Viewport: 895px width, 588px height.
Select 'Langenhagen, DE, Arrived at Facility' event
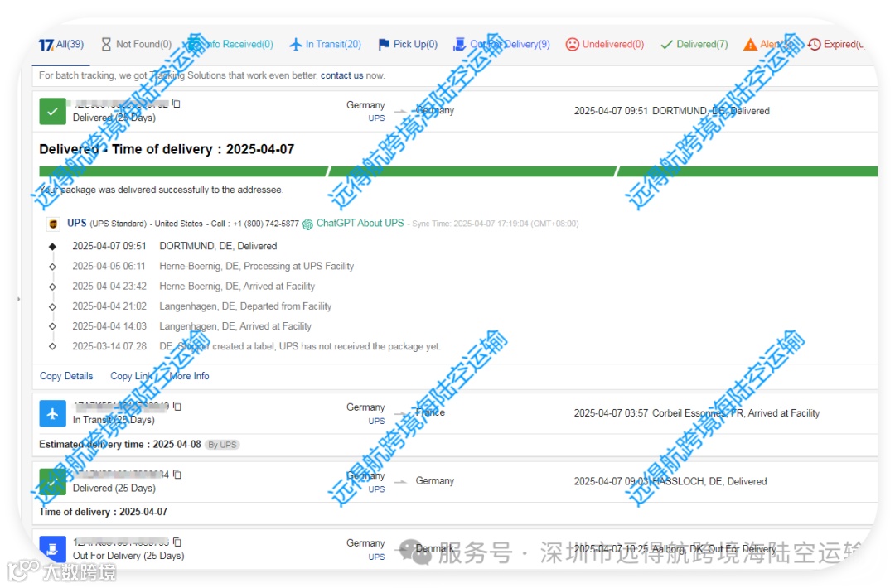tap(191, 326)
